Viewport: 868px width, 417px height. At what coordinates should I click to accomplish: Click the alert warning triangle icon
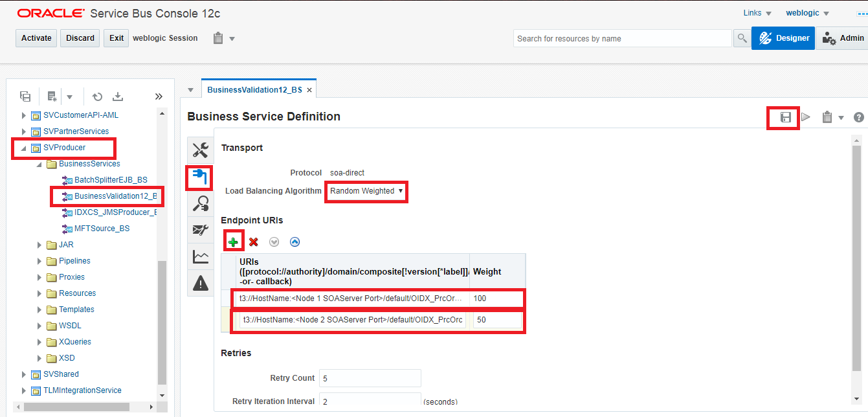click(x=200, y=282)
